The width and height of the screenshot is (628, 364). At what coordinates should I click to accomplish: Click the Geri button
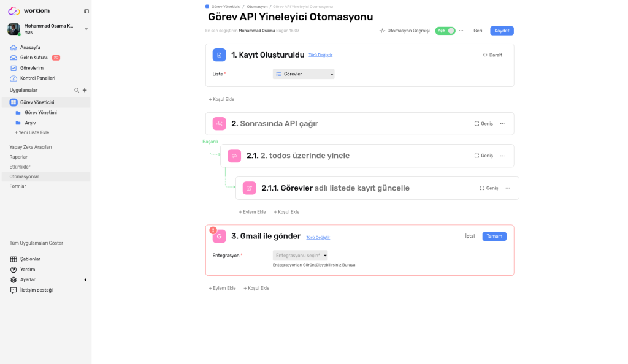point(478,31)
